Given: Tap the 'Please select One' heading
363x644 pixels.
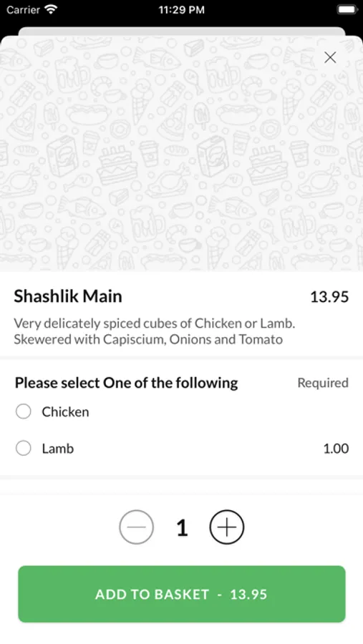Looking at the screenshot, I should click(126, 383).
